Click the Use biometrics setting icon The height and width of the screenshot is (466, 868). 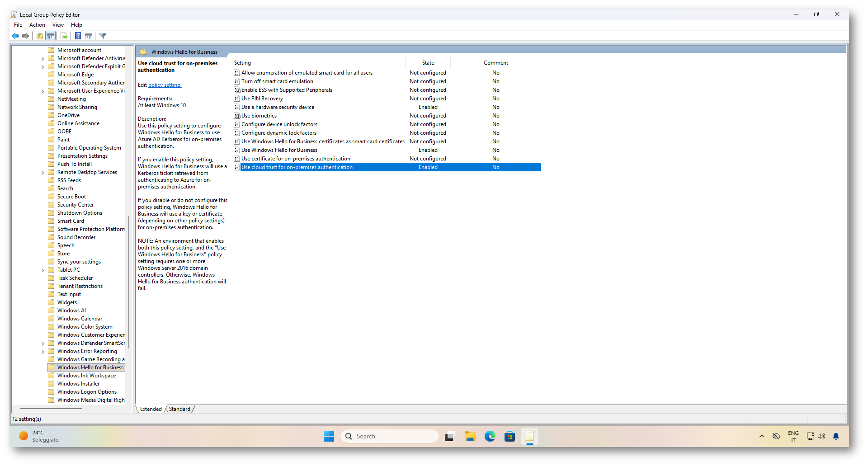[x=237, y=116]
